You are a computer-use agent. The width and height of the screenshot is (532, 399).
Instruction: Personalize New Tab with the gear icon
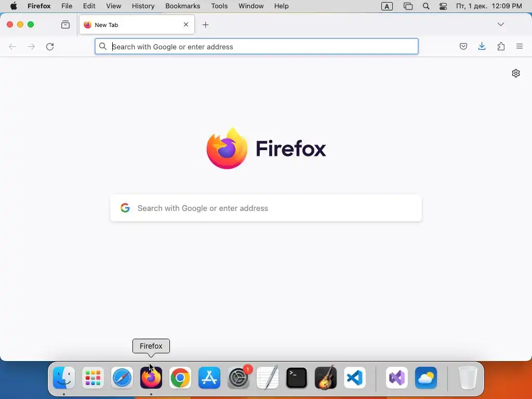pyautogui.click(x=516, y=73)
